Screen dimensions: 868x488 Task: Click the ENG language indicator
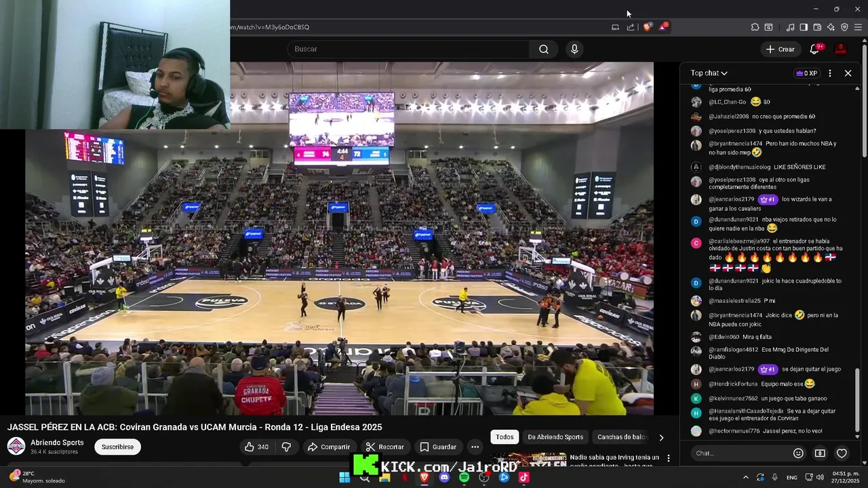791,477
